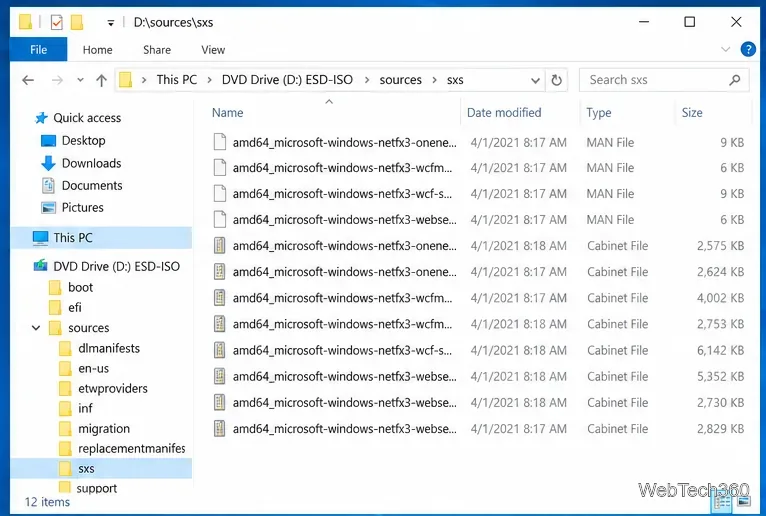Expand the chevron after sources breadcrumb
The width and height of the screenshot is (766, 516).
pyautogui.click(x=434, y=80)
